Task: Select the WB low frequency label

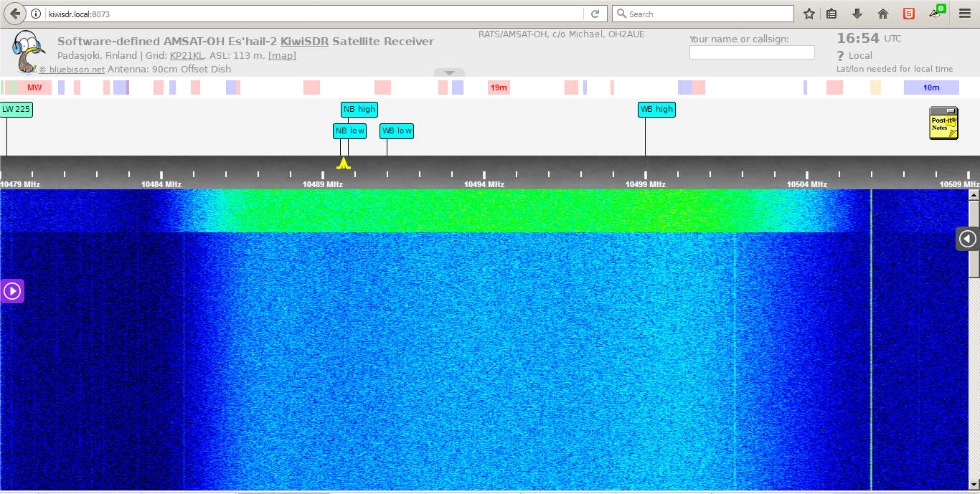Action: [x=397, y=131]
